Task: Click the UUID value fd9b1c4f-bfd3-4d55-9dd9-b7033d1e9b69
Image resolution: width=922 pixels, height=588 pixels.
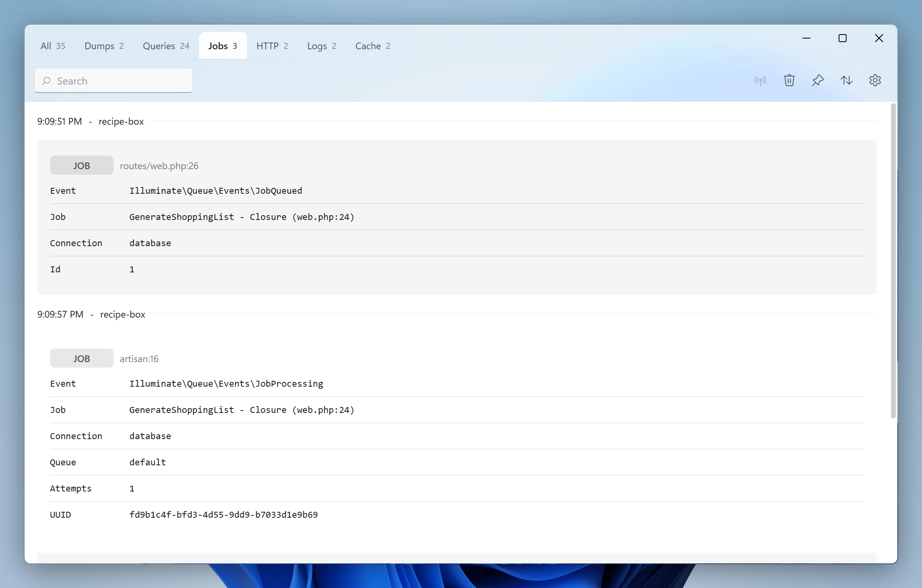Action: 224,515
